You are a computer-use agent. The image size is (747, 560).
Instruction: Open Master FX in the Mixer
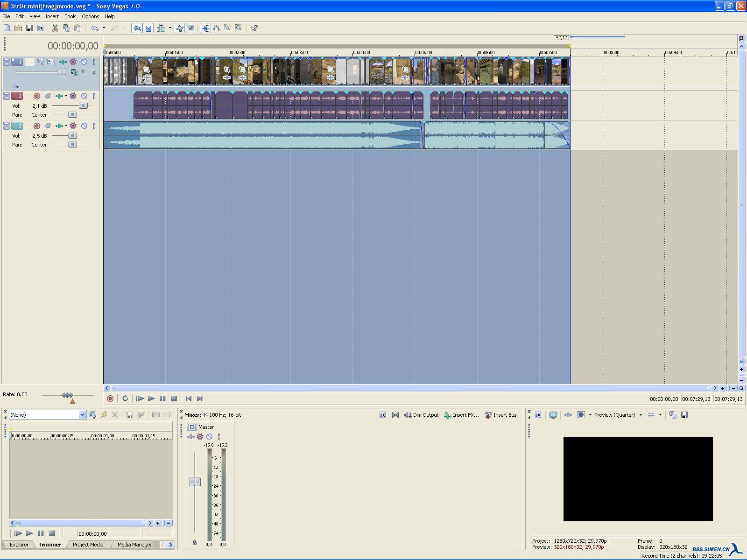(x=191, y=437)
